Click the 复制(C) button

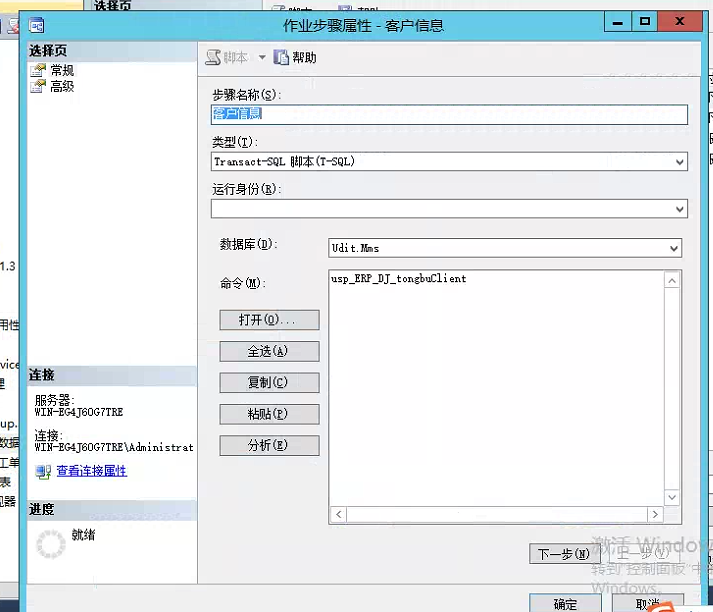pos(269,383)
